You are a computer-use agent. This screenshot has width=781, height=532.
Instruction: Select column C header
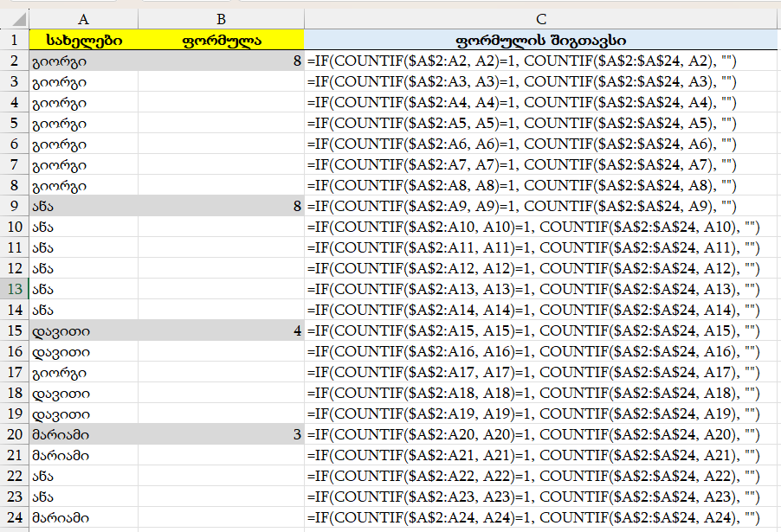pos(541,18)
